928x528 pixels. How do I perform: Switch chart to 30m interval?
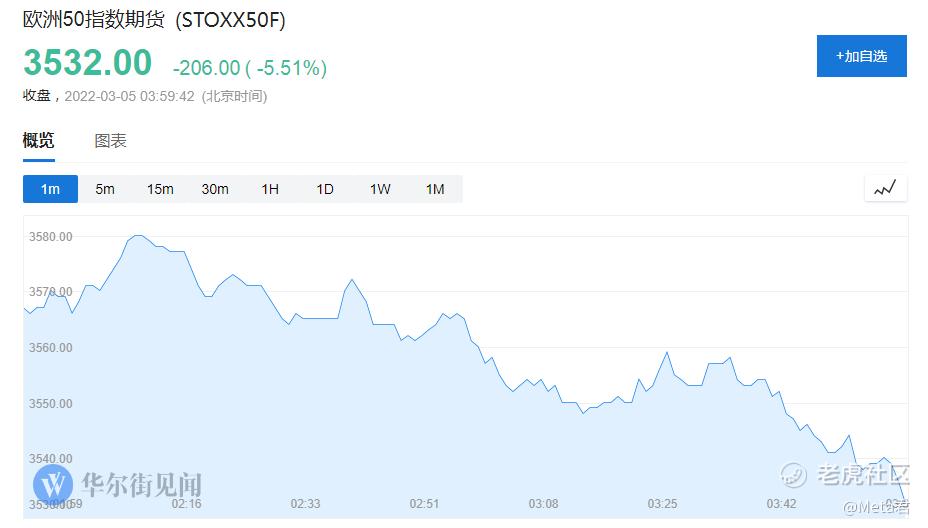pyautogui.click(x=215, y=189)
